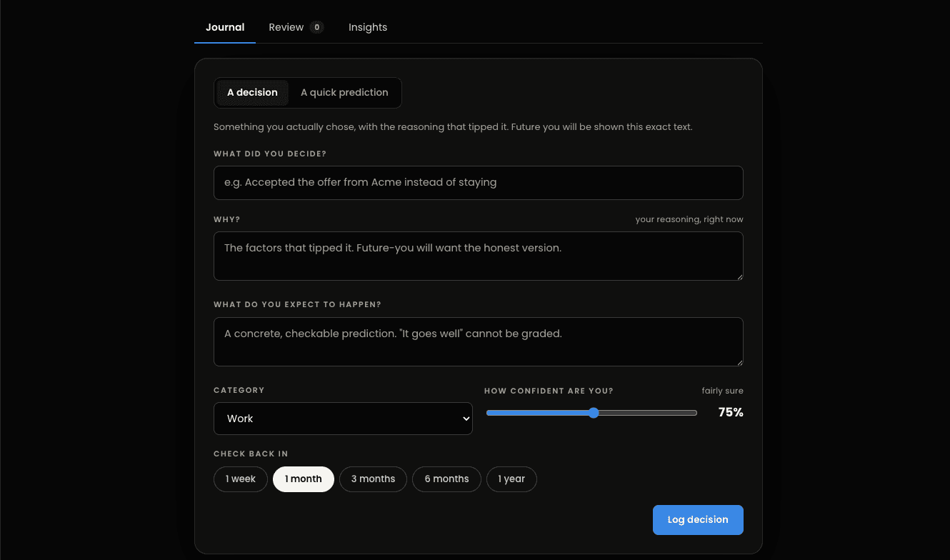Click the 'fairly sure' confidence label

point(722,391)
